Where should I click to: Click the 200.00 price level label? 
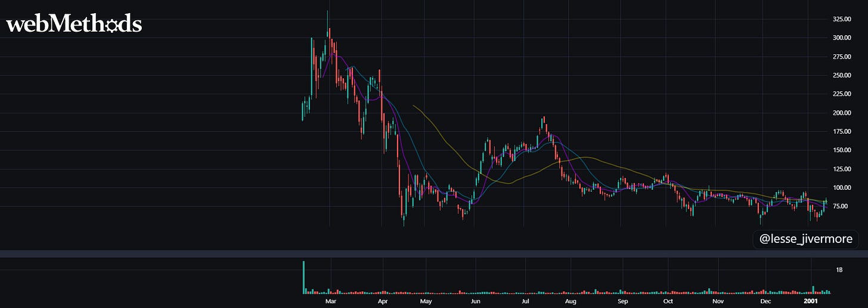(x=841, y=113)
